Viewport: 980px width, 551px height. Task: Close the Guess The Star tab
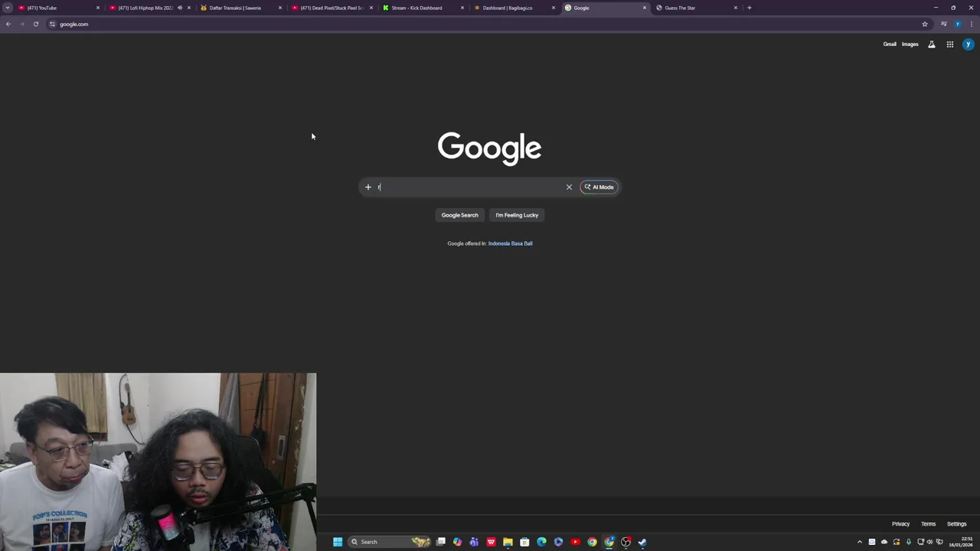click(x=736, y=8)
